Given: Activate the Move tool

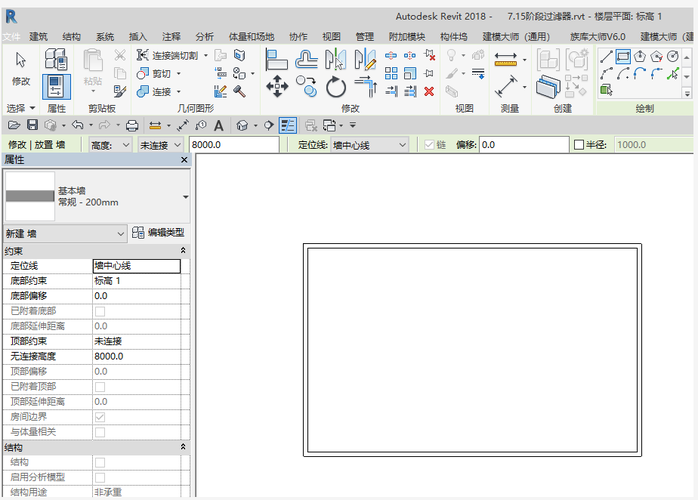Looking at the screenshot, I should click(277, 86).
